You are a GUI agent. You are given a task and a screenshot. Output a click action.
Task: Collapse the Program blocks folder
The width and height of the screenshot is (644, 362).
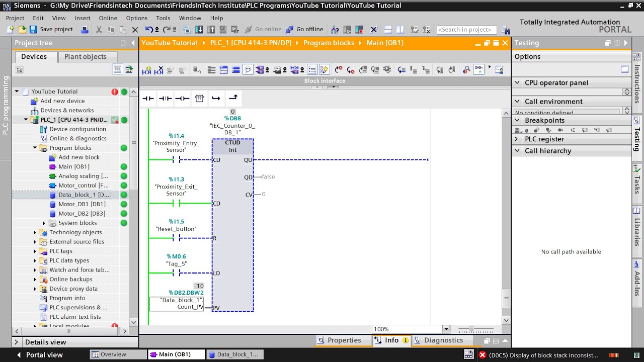(x=35, y=148)
